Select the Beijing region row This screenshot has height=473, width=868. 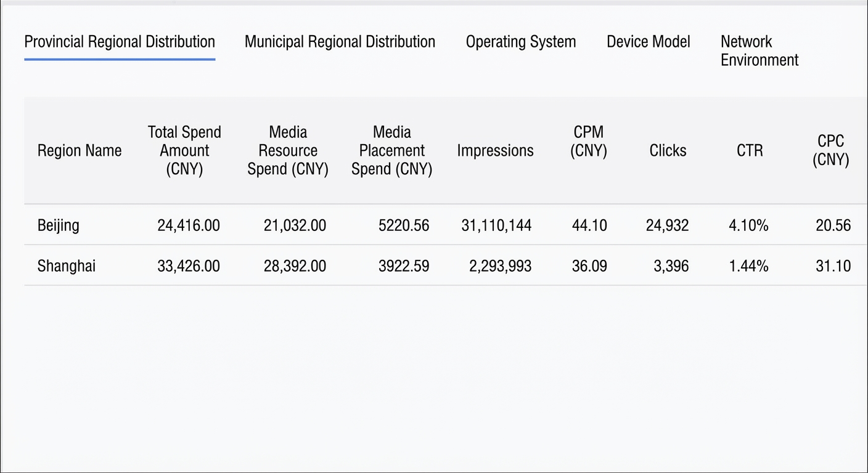point(446,225)
